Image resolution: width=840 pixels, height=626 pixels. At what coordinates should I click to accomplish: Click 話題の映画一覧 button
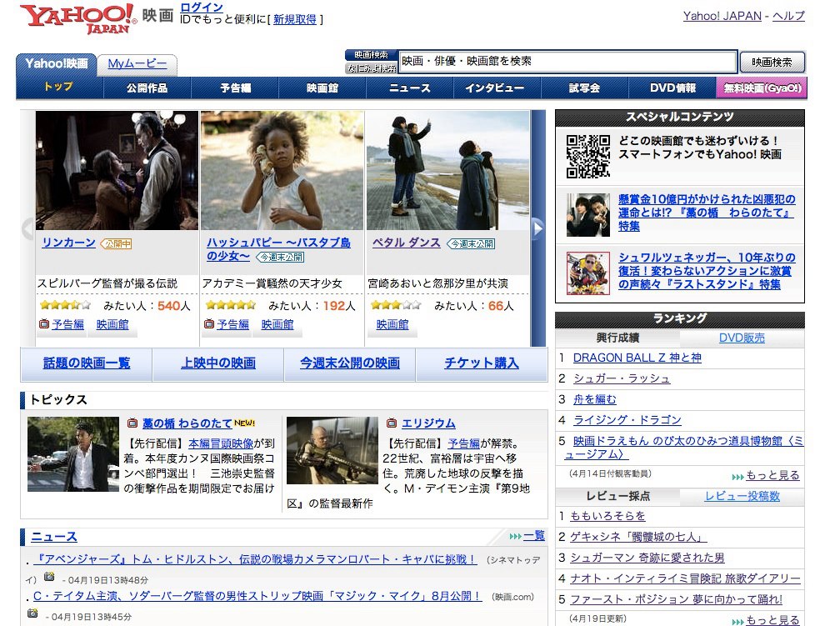[87, 363]
